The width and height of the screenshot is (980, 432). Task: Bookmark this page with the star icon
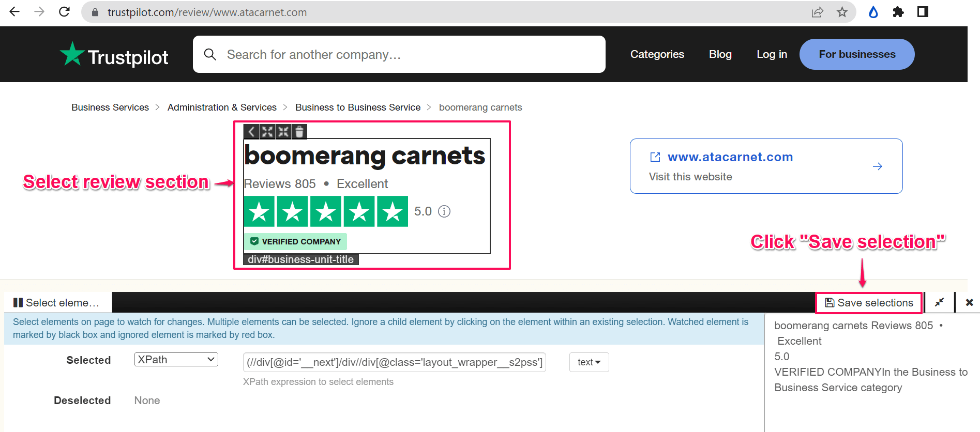(x=842, y=12)
